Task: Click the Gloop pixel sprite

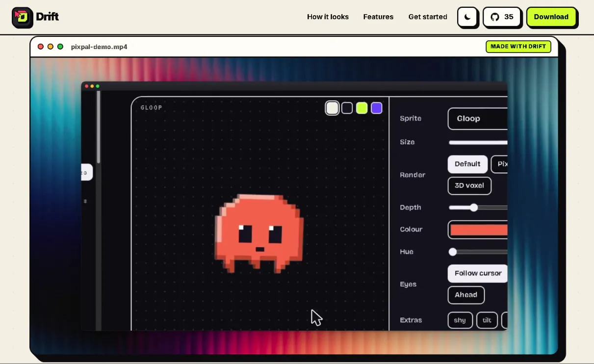Action: click(x=259, y=234)
